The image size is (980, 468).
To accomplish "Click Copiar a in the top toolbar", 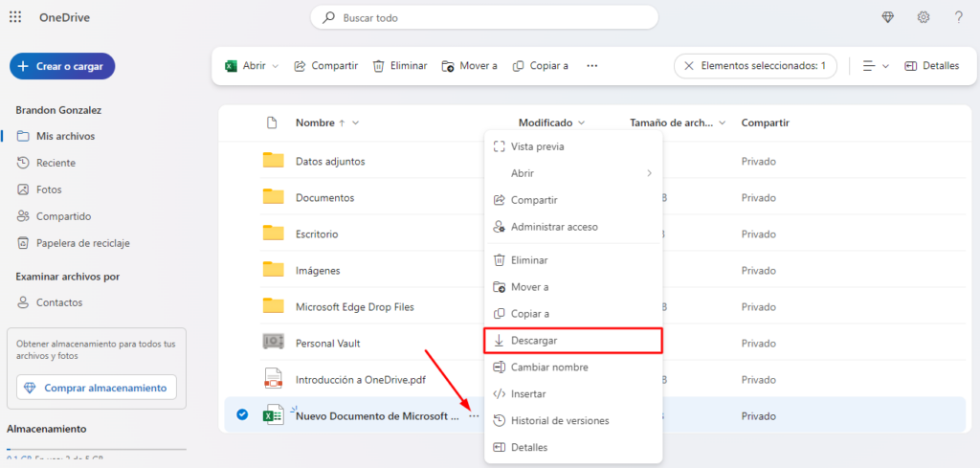I will 540,66.
